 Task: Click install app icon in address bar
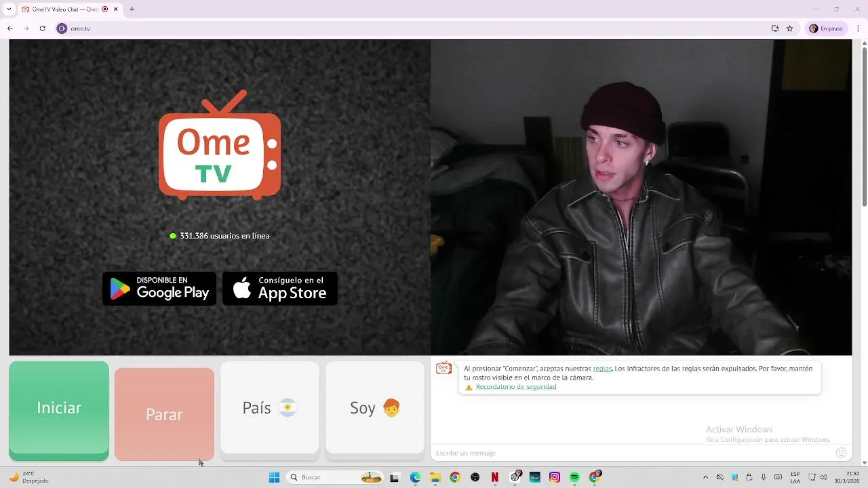775,28
